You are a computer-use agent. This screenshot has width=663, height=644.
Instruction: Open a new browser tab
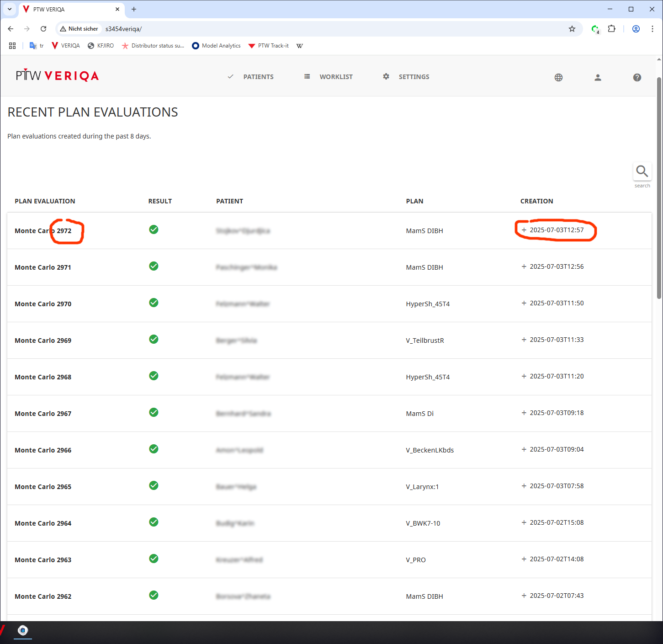click(x=134, y=9)
